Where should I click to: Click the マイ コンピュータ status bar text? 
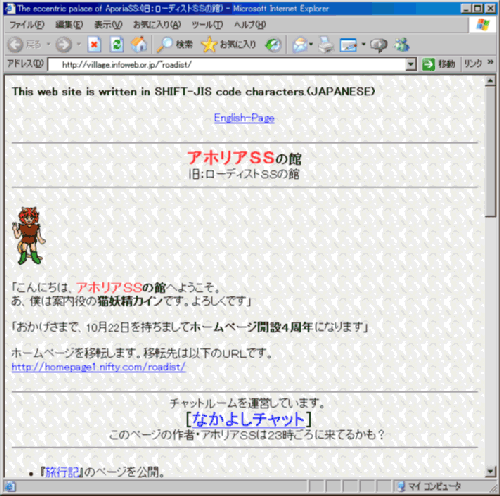[x=434, y=486]
